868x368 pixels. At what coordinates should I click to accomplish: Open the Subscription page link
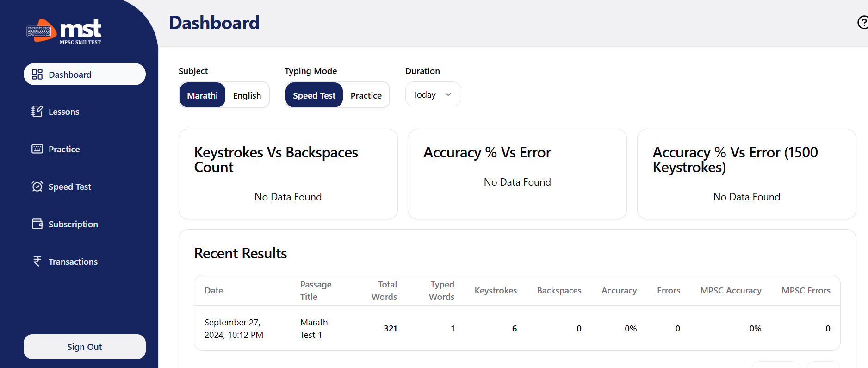pyautogui.click(x=73, y=225)
